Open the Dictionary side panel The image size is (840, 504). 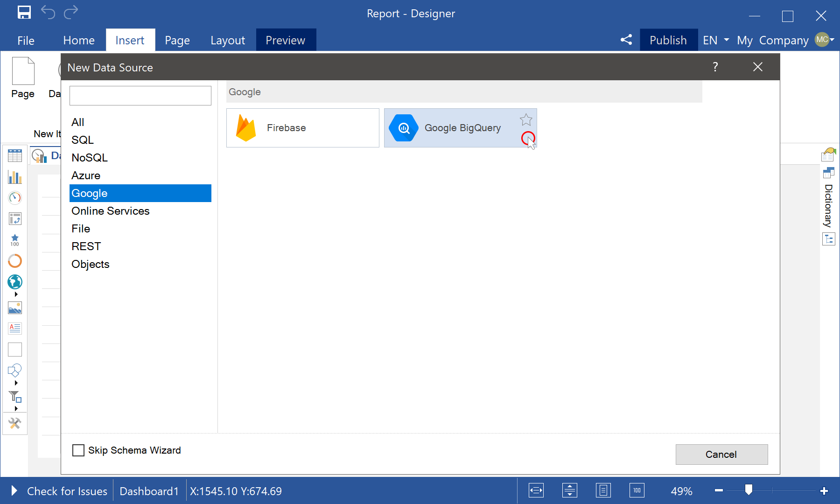[829, 205]
